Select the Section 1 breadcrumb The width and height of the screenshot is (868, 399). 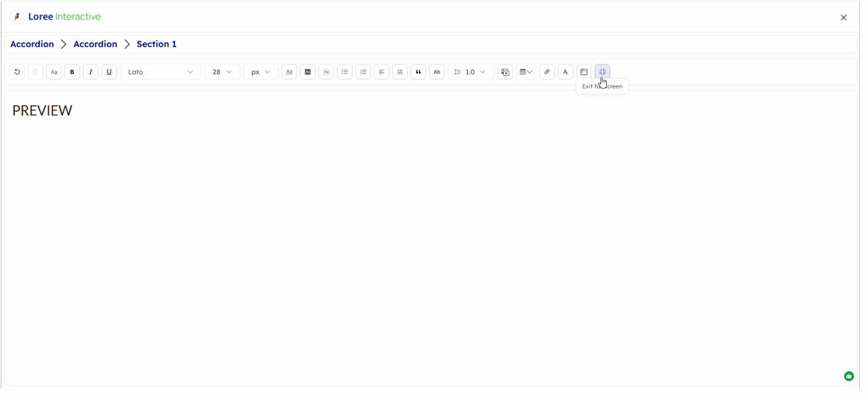[157, 44]
